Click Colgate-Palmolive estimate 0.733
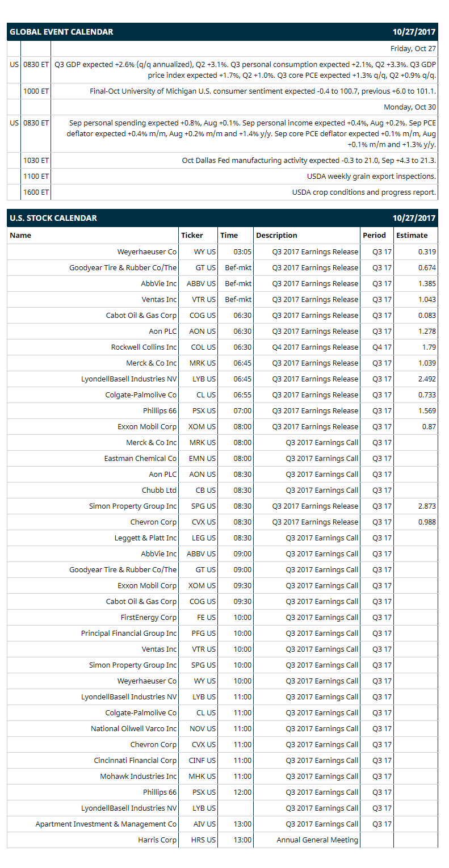449x868 pixels. coord(427,395)
